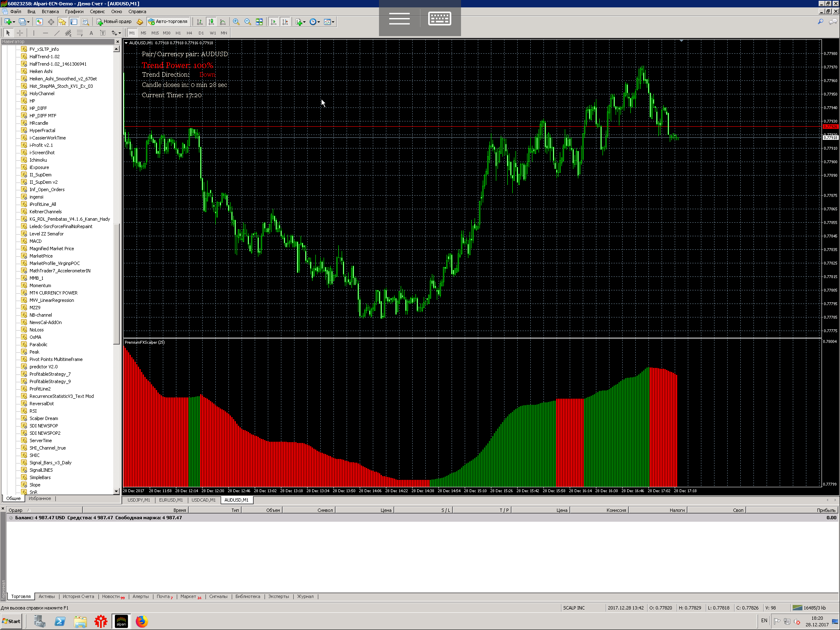Screen dimensions: 840x630
Task: Expand the periodicity dropdown arrow
Action: coord(319,22)
